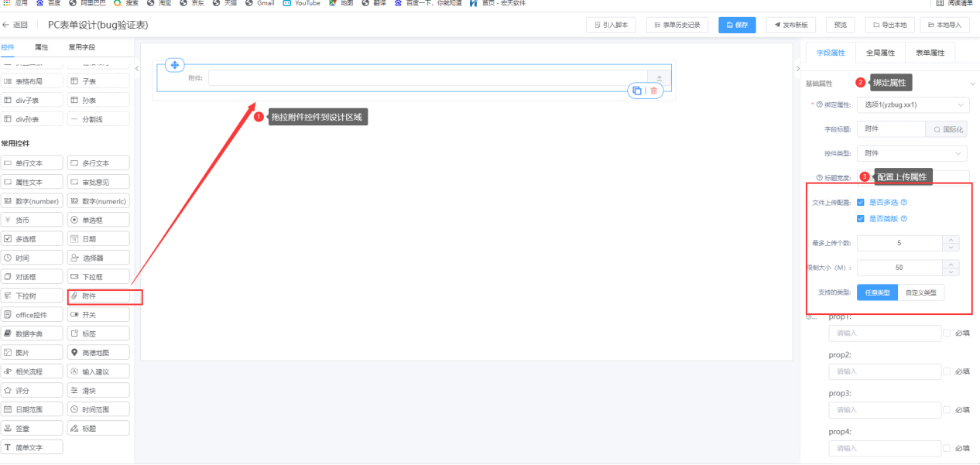Select the 开关 switch control
Image resolution: width=980 pixels, height=465 pixels.
[x=98, y=315]
